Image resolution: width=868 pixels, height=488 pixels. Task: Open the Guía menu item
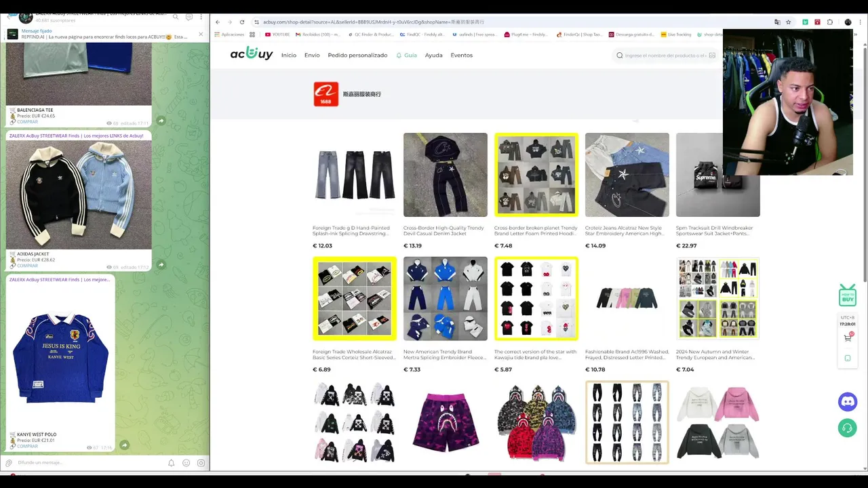407,55
